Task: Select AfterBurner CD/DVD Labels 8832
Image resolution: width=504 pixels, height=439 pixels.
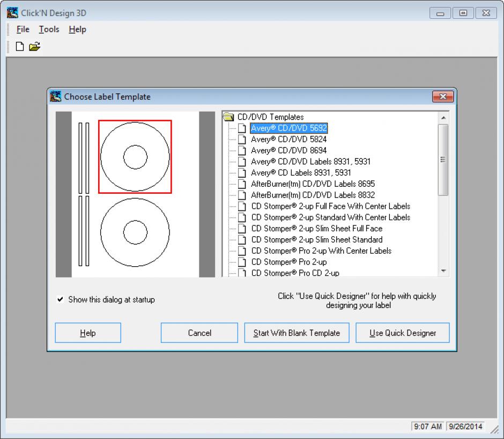Action: (x=313, y=195)
